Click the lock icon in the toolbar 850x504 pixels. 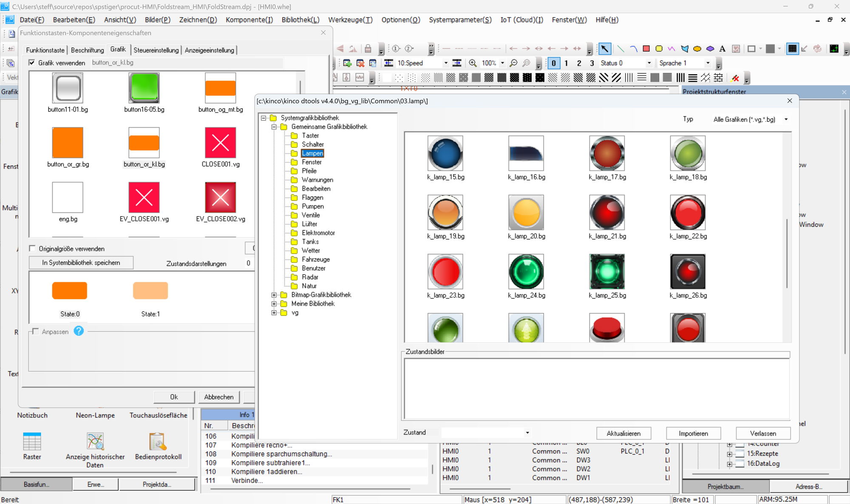(367, 49)
